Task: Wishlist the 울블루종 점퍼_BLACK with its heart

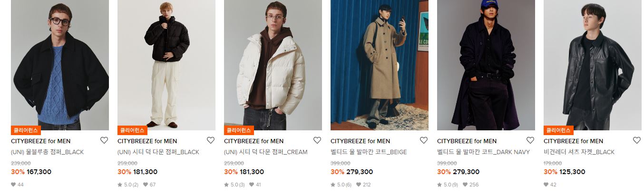Action: pyautogui.click(x=104, y=140)
